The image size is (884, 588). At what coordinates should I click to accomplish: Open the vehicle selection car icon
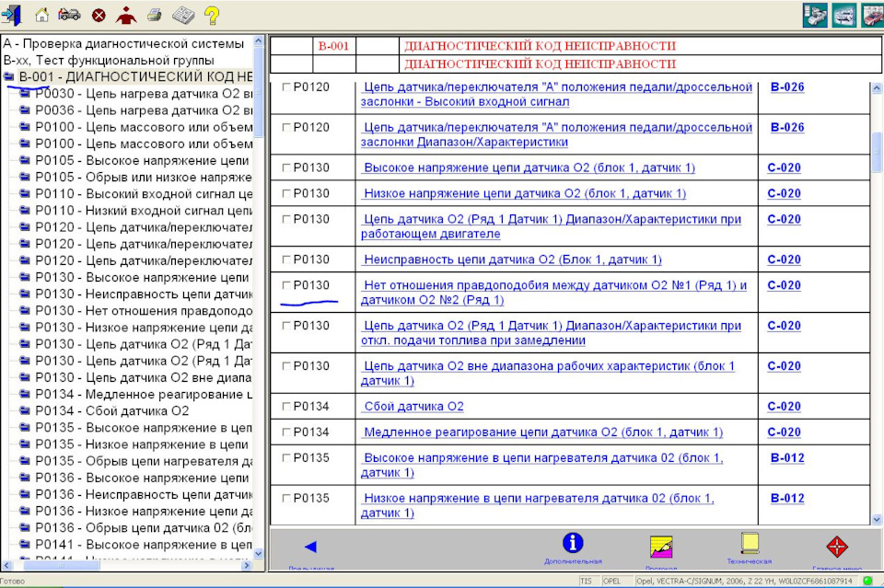pos(69,15)
